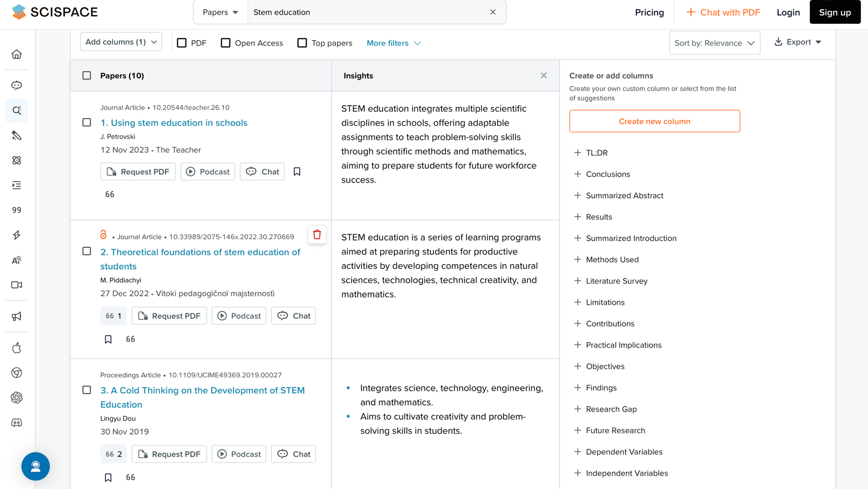
Task: Add the TL;DR column
Action: 591,153
